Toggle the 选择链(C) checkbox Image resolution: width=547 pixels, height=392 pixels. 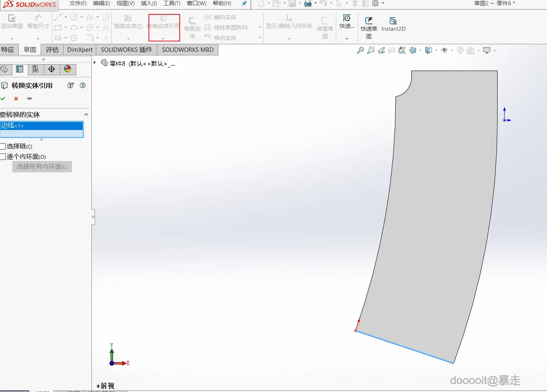[3, 146]
